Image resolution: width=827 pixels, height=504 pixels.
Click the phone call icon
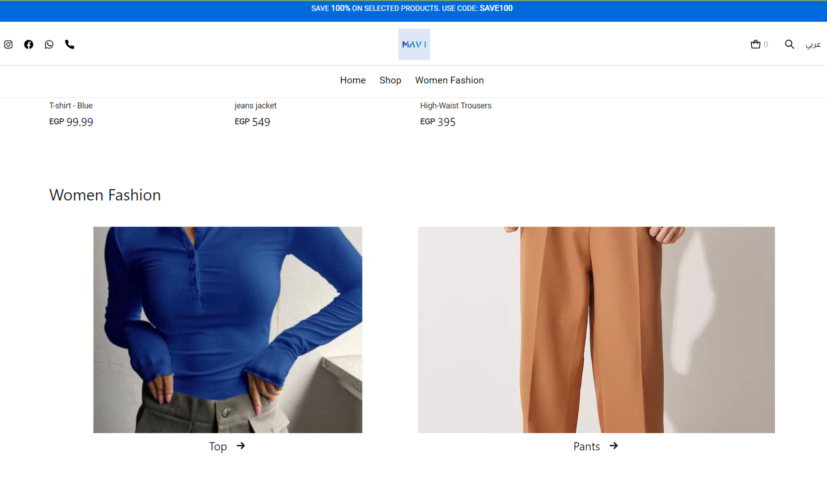(x=69, y=44)
